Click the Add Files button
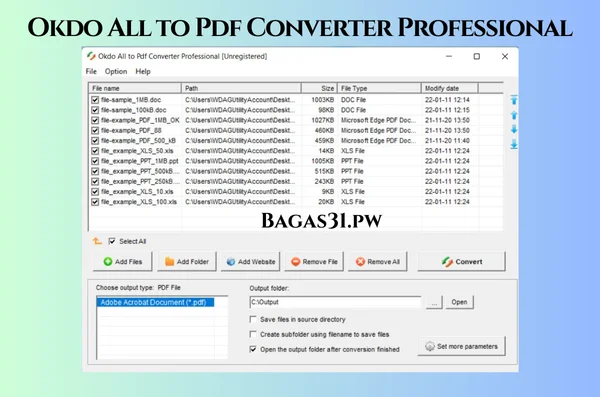The width and height of the screenshot is (600, 397). [x=122, y=262]
